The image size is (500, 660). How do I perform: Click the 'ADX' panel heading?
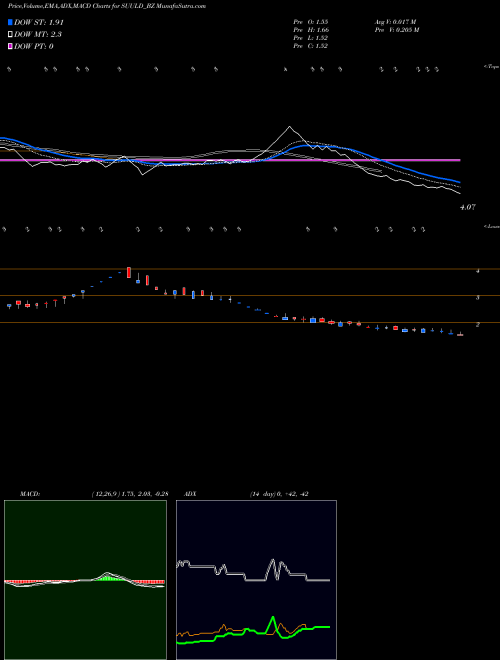pos(190,494)
